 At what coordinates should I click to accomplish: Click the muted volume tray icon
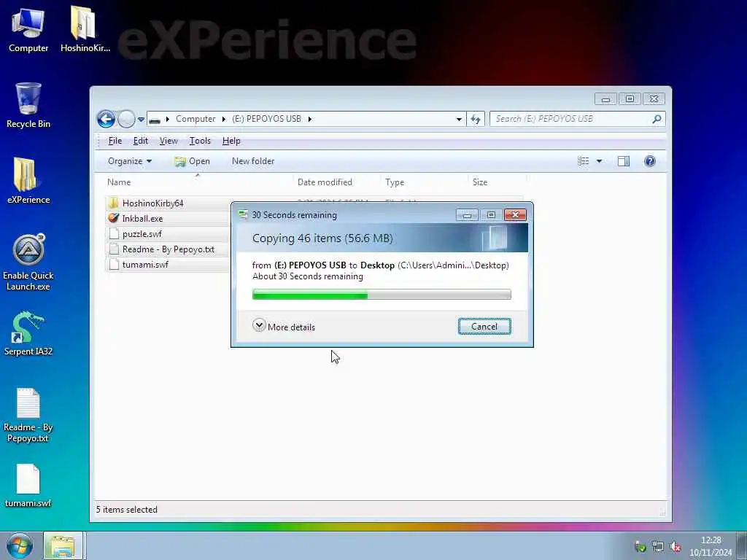click(676, 547)
